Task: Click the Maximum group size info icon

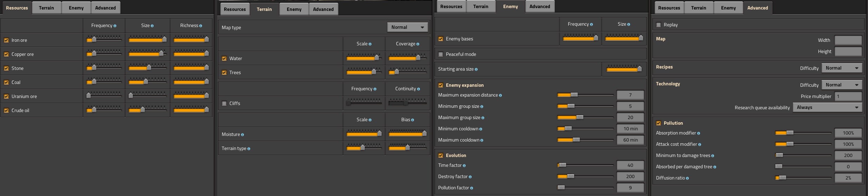Action: pyautogui.click(x=483, y=118)
